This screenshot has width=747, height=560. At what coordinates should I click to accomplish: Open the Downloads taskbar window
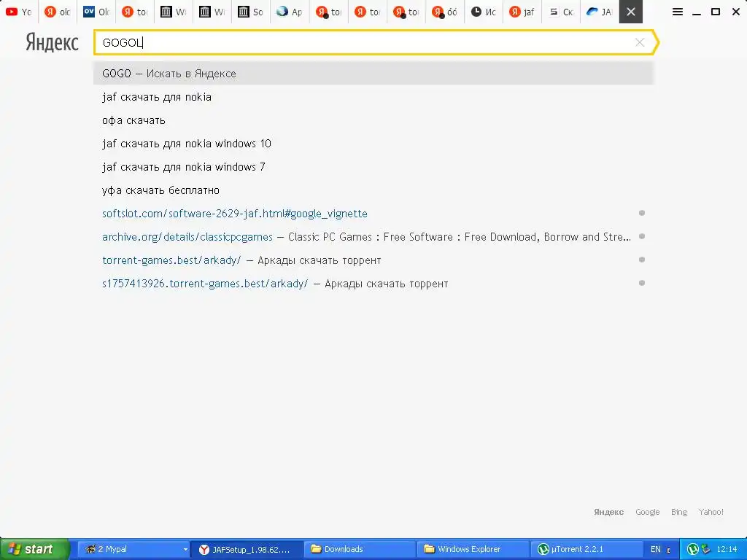point(360,549)
